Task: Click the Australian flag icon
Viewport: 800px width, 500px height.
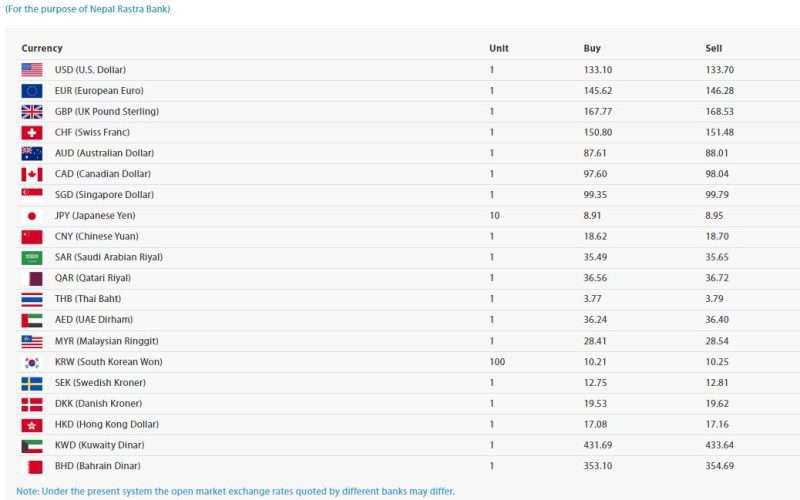Action: click(x=32, y=154)
